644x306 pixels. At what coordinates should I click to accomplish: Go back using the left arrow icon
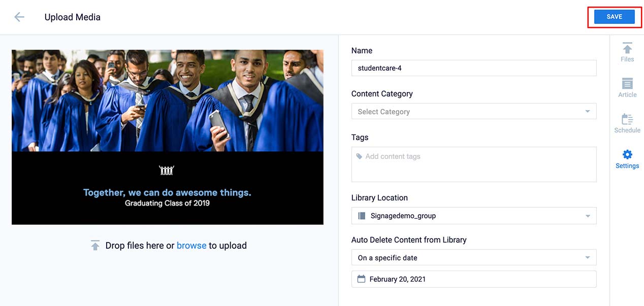(19, 17)
